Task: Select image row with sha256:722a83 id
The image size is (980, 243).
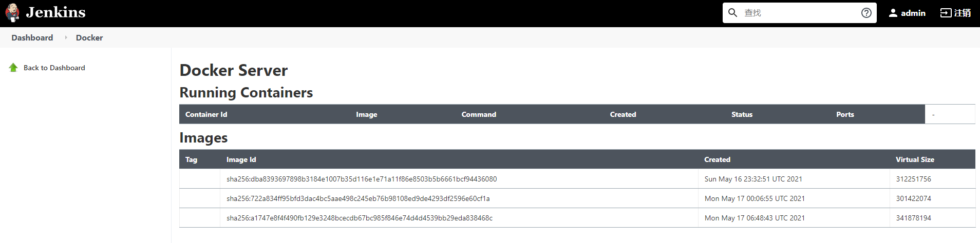Action: tap(358, 198)
